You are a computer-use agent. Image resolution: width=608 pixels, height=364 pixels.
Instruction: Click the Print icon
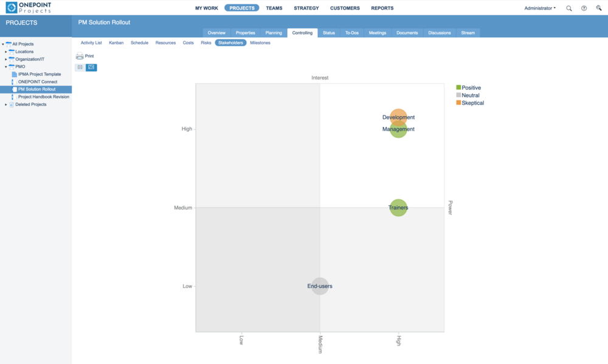click(80, 55)
